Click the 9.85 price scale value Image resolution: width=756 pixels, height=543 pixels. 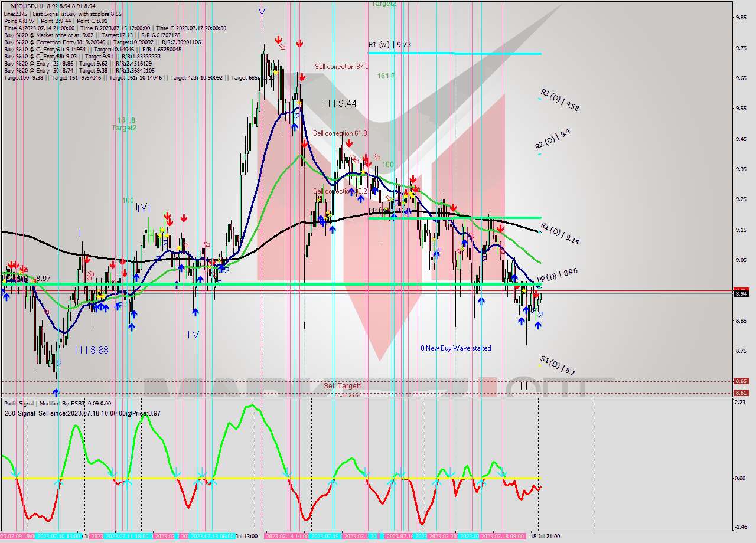(x=741, y=17)
